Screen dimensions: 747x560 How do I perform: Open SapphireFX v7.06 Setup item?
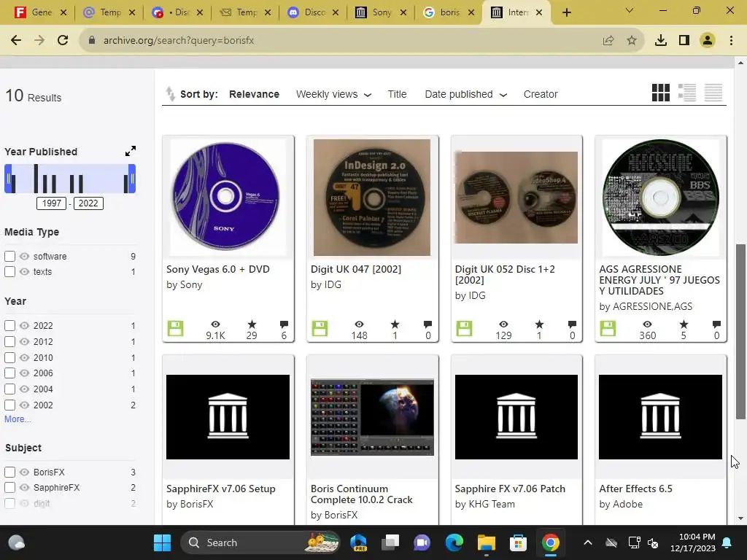coord(220,489)
